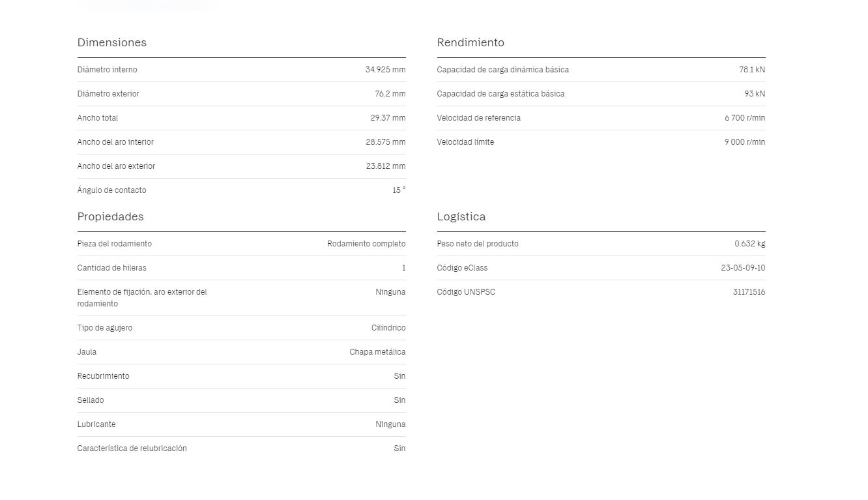Select the Propiedades section heading

[x=110, y=216]
